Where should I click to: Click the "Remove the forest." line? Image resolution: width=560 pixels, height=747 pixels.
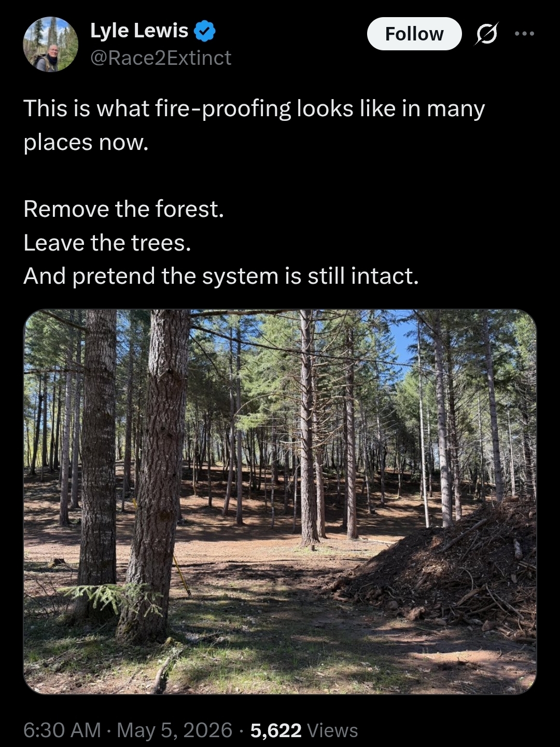click(124, 209)
